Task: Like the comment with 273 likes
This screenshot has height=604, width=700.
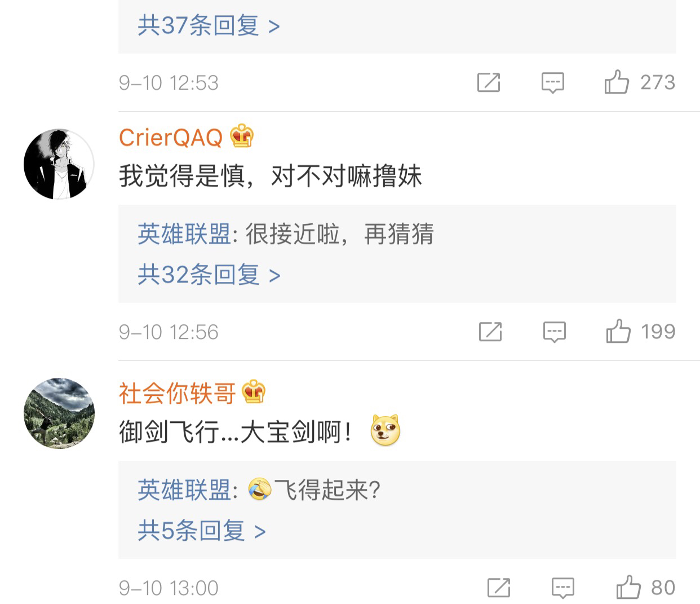Action: [x=617, y=83]
